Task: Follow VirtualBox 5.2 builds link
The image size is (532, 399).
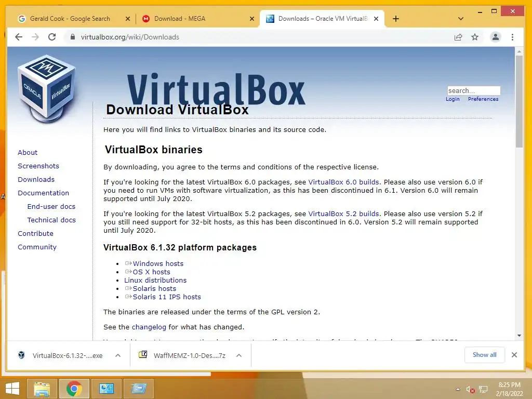Action: coord(343,214)
